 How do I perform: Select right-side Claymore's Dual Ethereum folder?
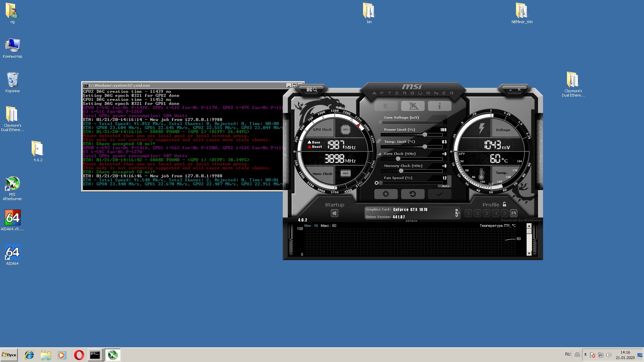pos(573,84)
